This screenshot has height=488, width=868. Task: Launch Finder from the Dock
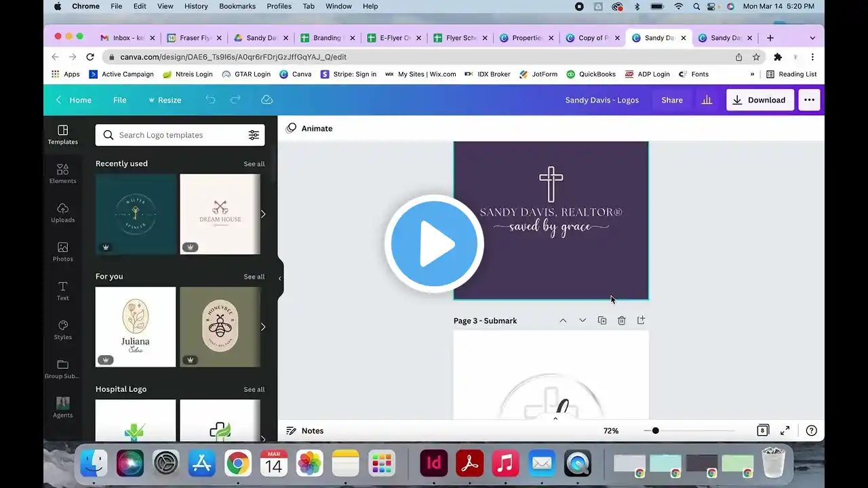coord(94,464)
